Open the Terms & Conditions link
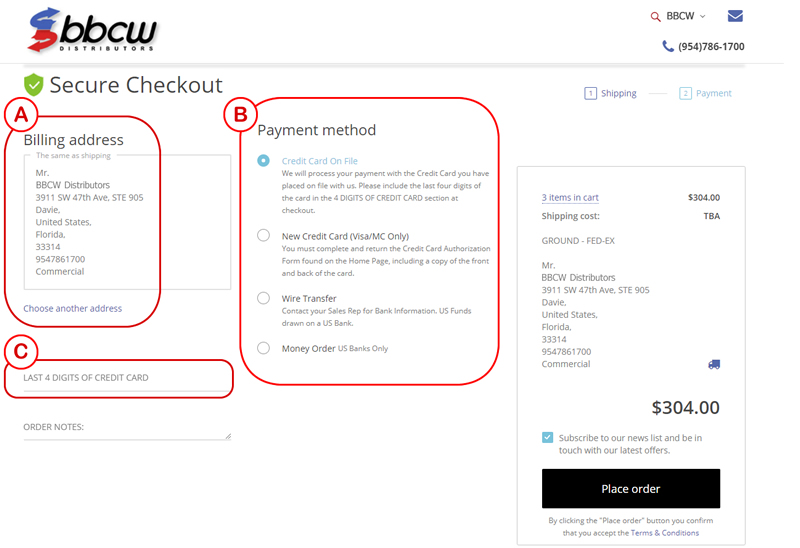This screenshot has height=548, width=800. click(665, 533)
